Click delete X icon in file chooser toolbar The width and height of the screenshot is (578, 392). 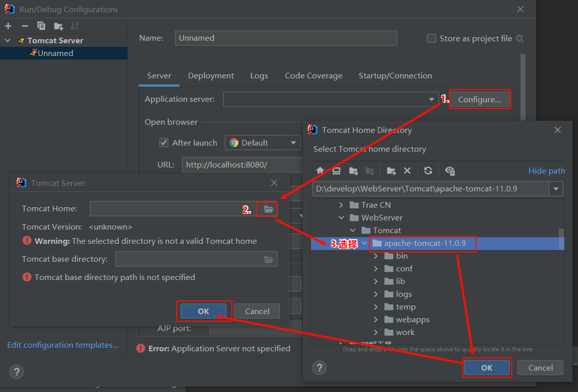407,171
